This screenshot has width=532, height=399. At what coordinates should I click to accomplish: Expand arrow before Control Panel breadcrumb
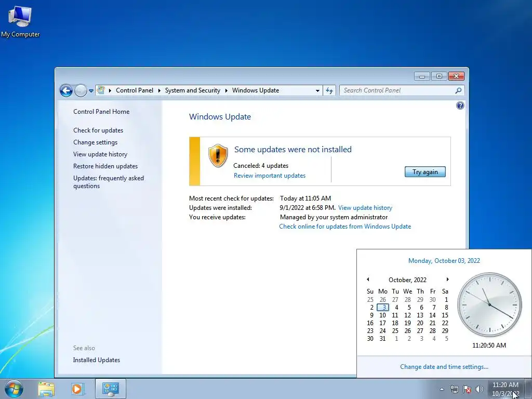pos(110,90)
